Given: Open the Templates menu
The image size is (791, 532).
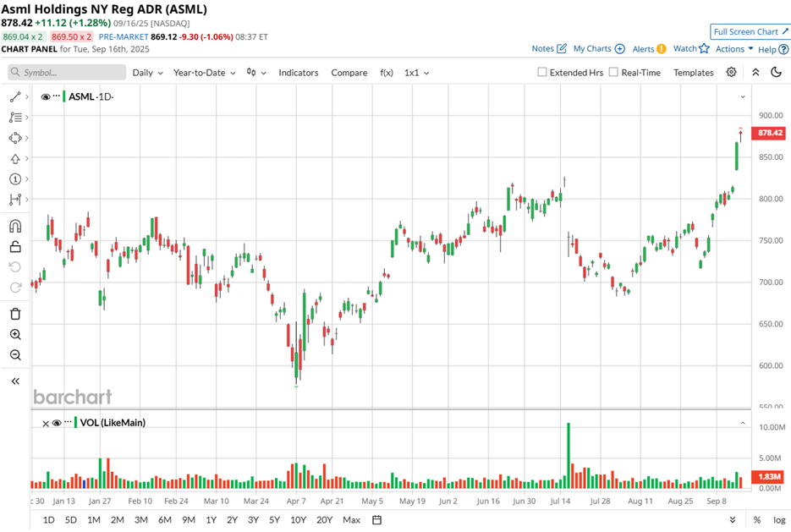Looking at the screenshot, I should [x=693, y=73].
